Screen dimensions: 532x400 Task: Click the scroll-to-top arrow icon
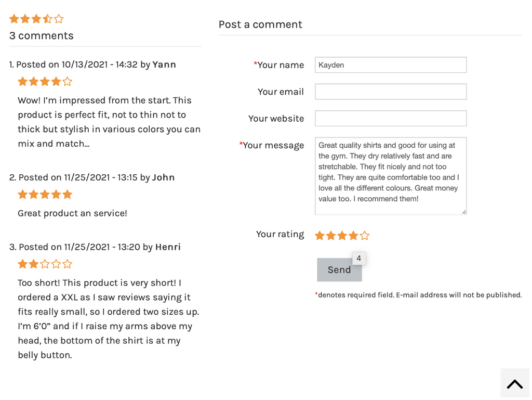[x=514, y=383]
